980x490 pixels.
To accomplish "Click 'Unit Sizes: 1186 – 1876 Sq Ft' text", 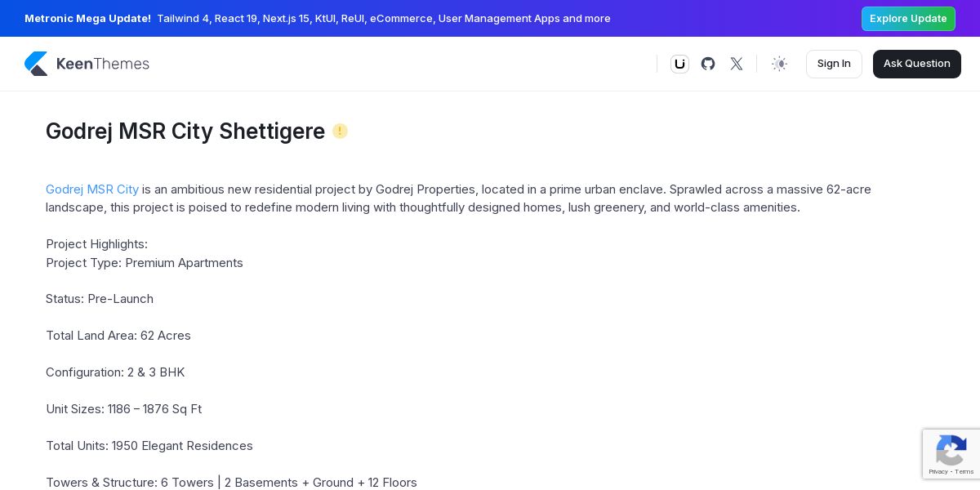I will (123, 409).
